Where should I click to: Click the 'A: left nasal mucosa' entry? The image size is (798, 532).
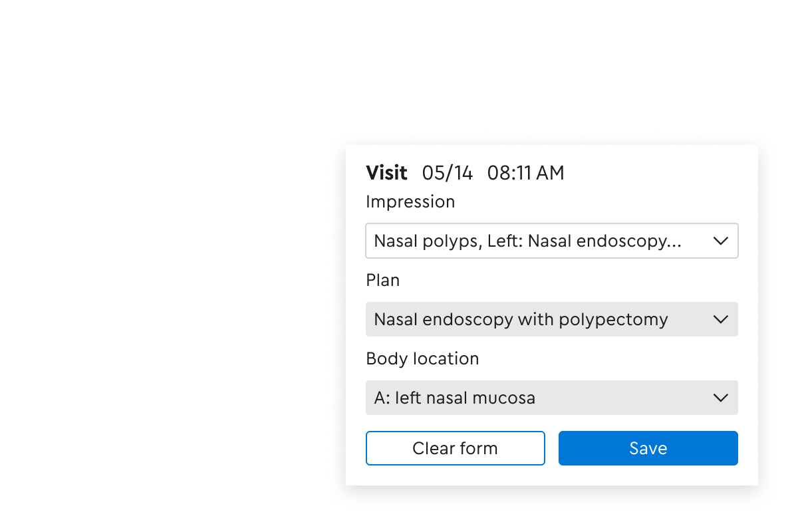(455, 398)
